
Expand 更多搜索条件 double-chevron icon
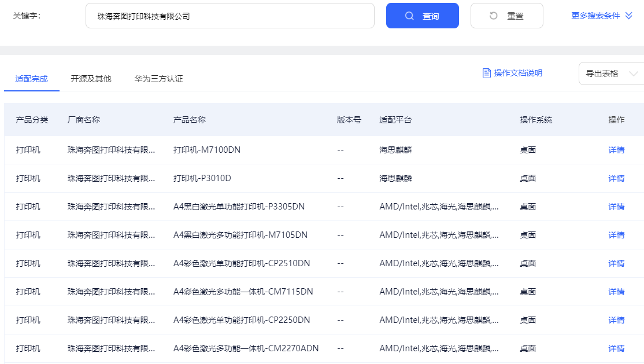pyautogui.click(x=629, y=16)
